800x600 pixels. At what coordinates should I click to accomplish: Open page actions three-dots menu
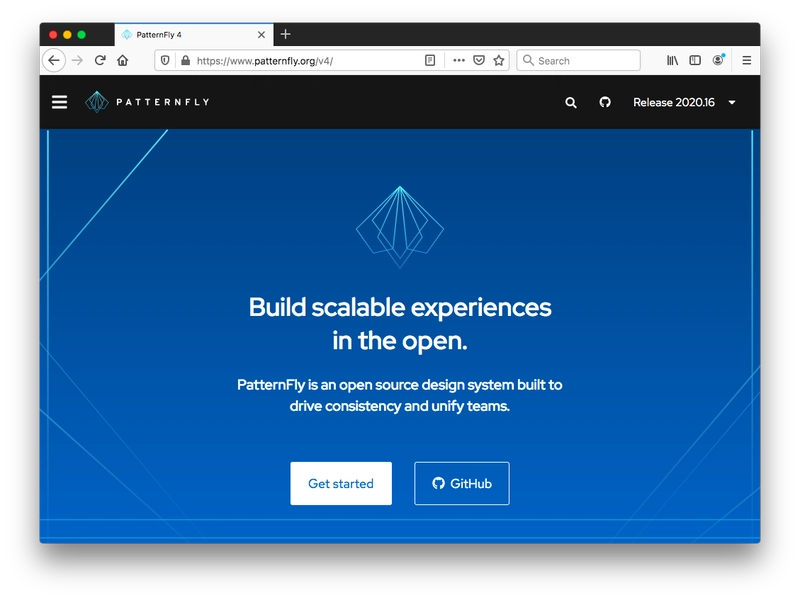coord(459,61)
